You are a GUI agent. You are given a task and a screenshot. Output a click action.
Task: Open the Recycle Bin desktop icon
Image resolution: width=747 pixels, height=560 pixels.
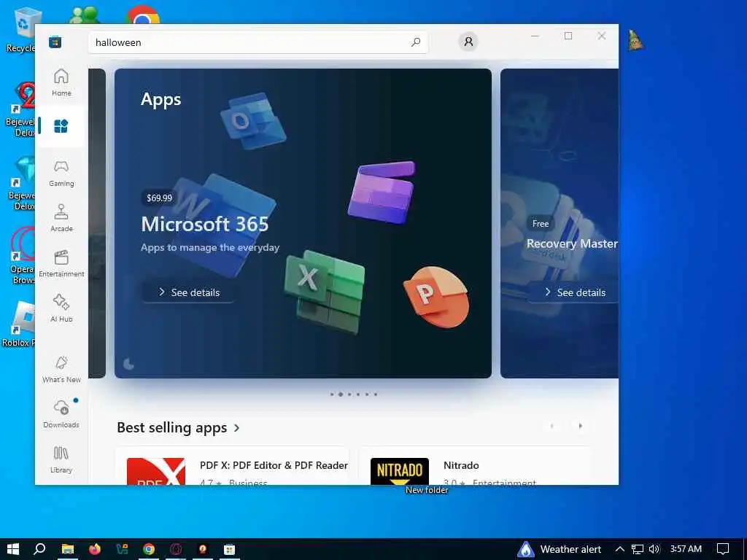point(21,29)
